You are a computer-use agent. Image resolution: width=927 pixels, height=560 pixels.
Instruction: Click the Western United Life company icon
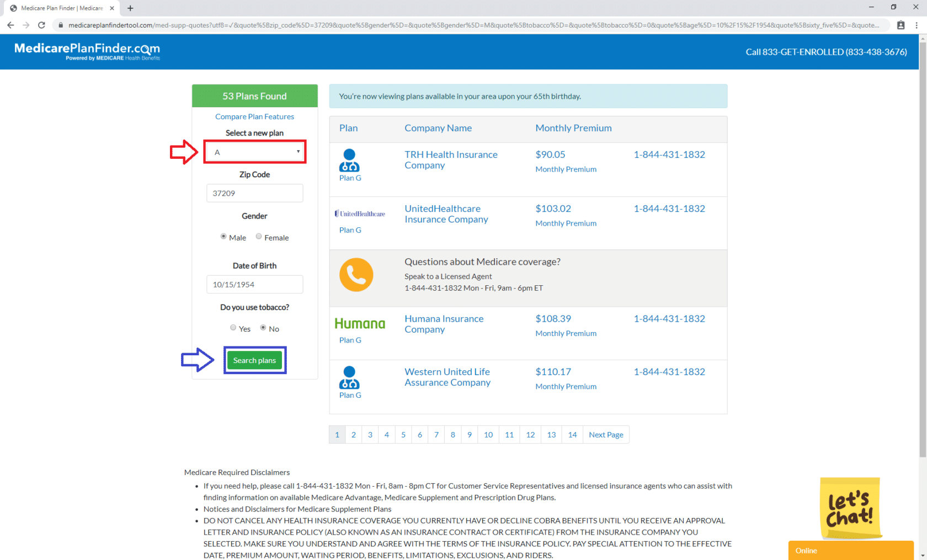[349, 377]
